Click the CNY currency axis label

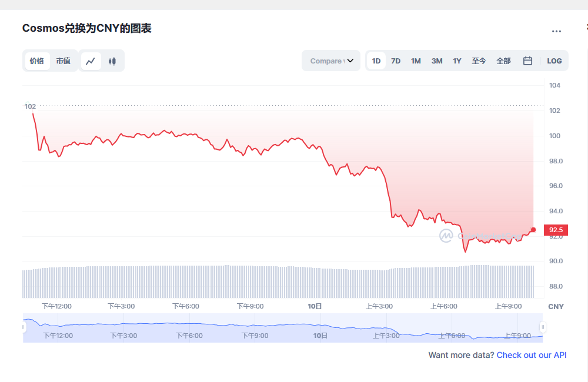(556, 307)
